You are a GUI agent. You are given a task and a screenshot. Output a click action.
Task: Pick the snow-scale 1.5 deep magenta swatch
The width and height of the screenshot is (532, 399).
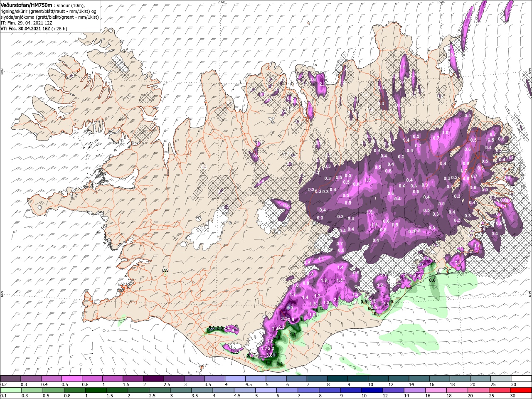133,379
